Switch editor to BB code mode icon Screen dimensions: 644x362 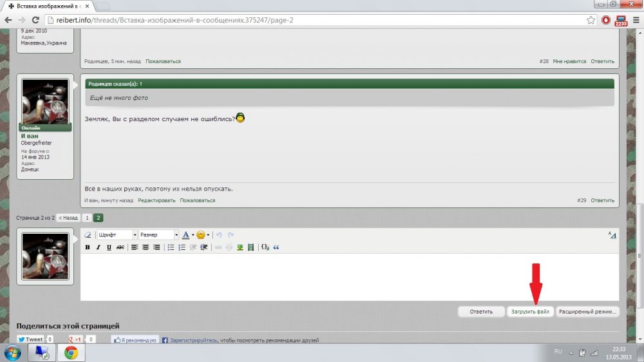(612, 235)
